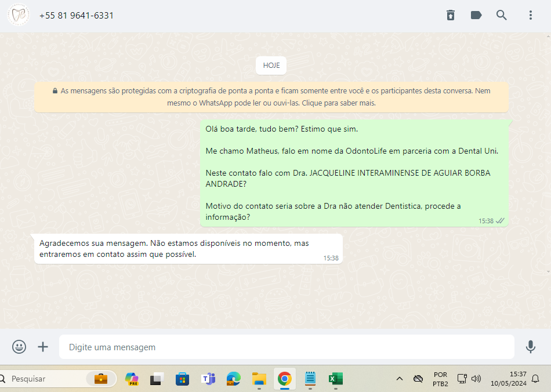This screenshot has height=392, width=551.
Task: Click the Windows Pesquisar search box
Action: tap(46, 379)
